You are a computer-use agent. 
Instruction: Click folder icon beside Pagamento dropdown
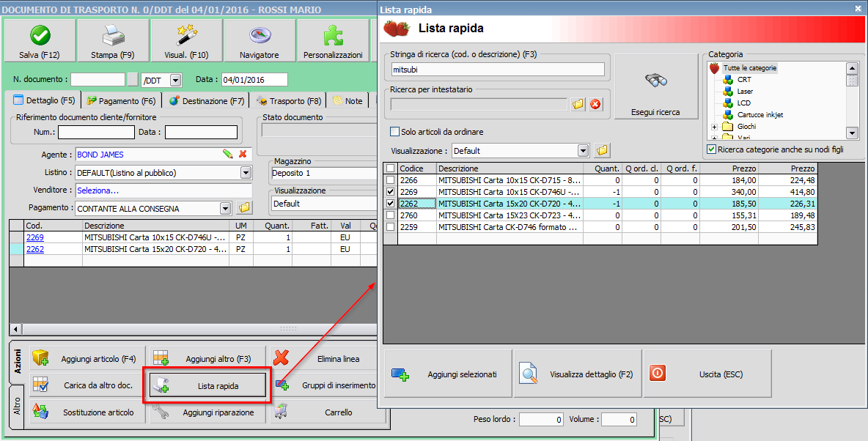click(244, 208)
